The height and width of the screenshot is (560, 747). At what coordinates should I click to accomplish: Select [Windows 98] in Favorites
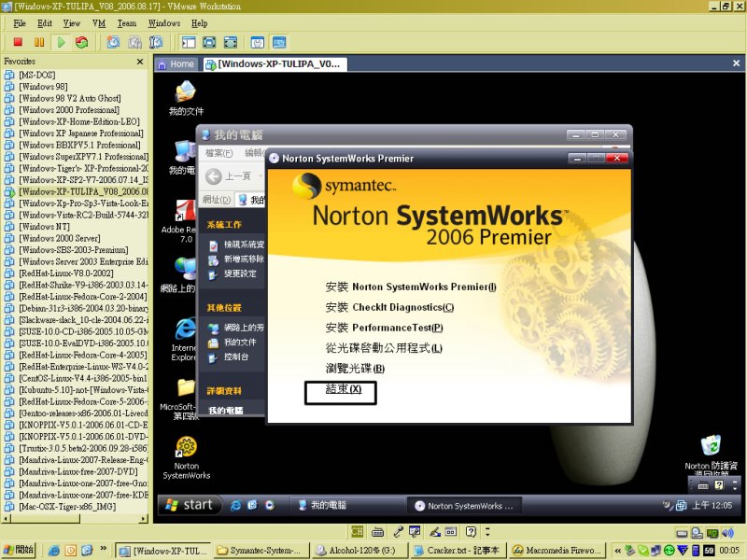click(43, 86)
